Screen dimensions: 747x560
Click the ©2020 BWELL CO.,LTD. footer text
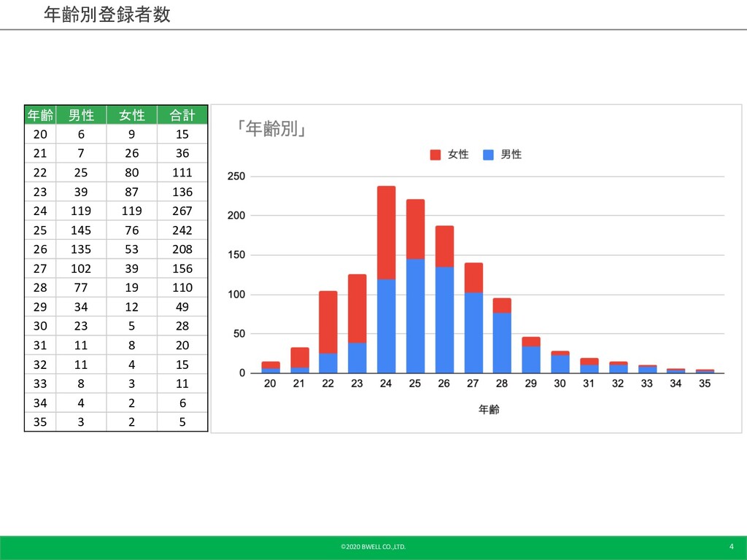click(x=373, y=547)
